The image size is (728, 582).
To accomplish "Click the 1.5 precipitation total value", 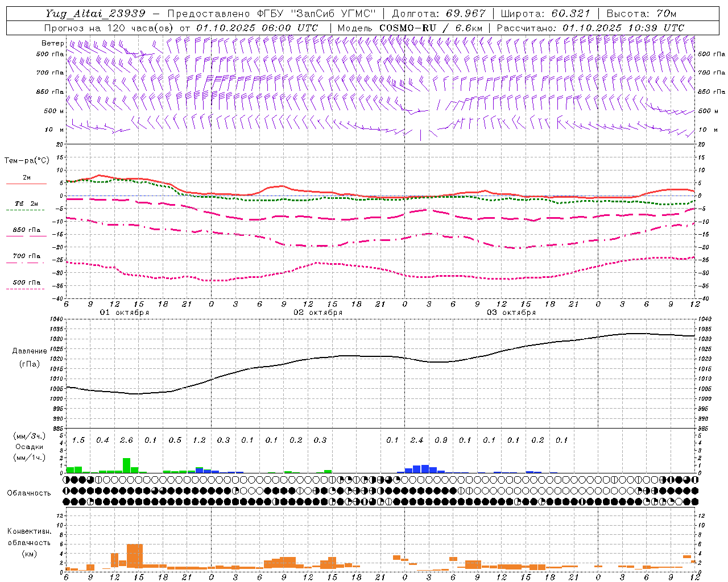I will (x=78, y=440).
